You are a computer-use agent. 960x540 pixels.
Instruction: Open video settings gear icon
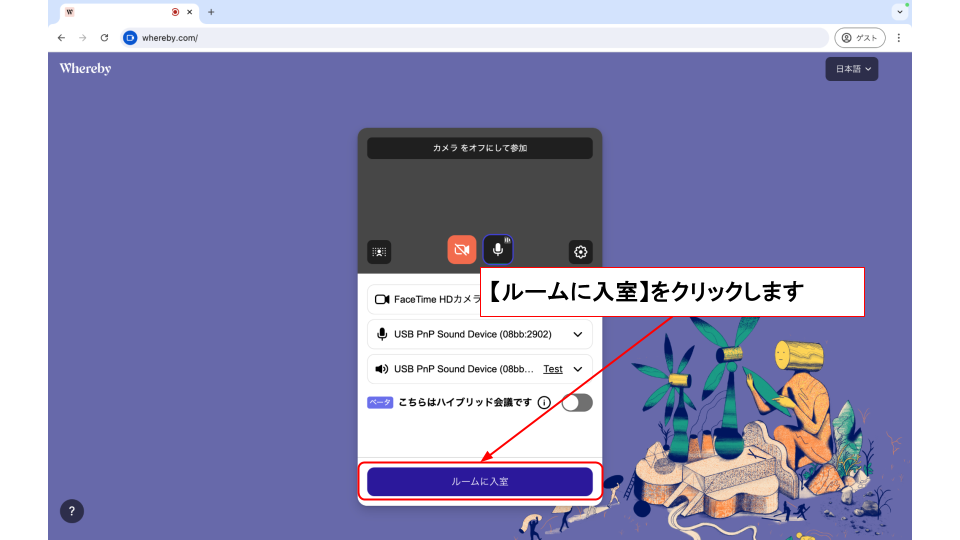point(580,252)
